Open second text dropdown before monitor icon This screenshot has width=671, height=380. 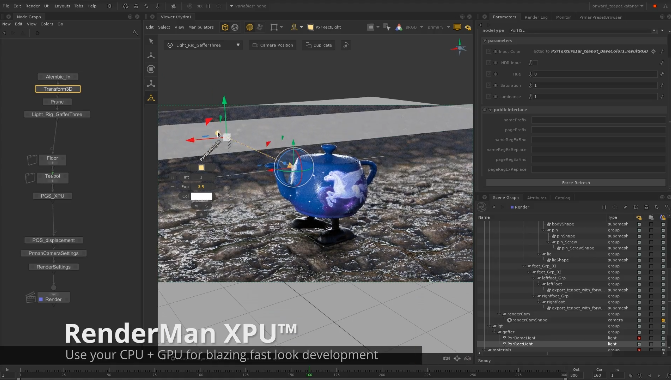439,27
